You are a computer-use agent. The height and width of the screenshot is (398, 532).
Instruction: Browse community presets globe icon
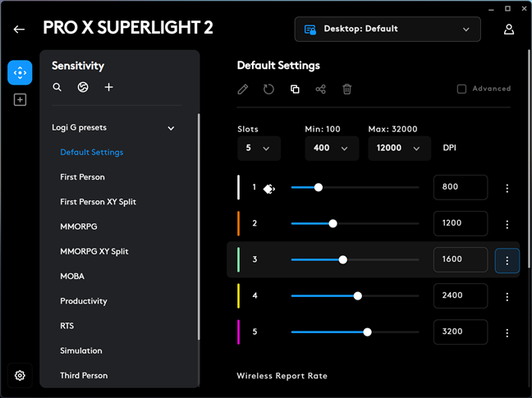click(83, 88)
